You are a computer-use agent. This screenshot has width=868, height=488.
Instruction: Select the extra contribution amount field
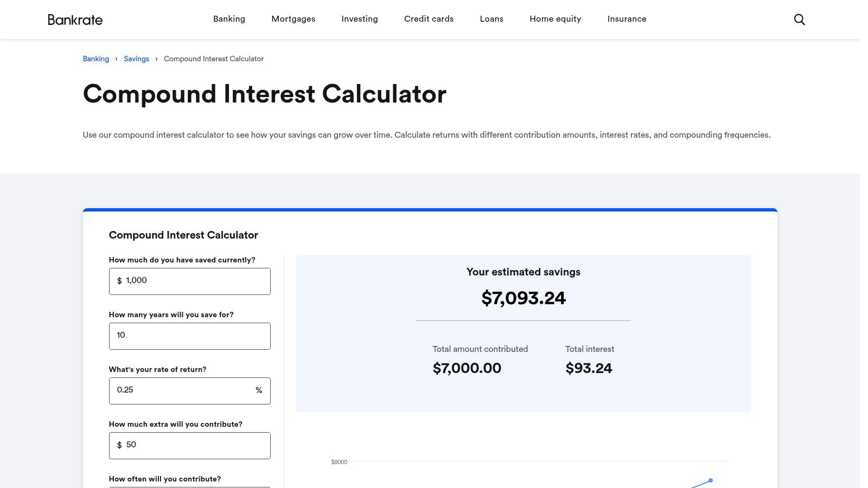(189, 445)
